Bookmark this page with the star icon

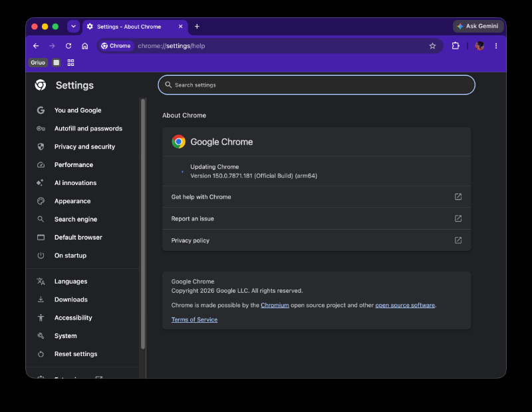[x=432, y=46]
